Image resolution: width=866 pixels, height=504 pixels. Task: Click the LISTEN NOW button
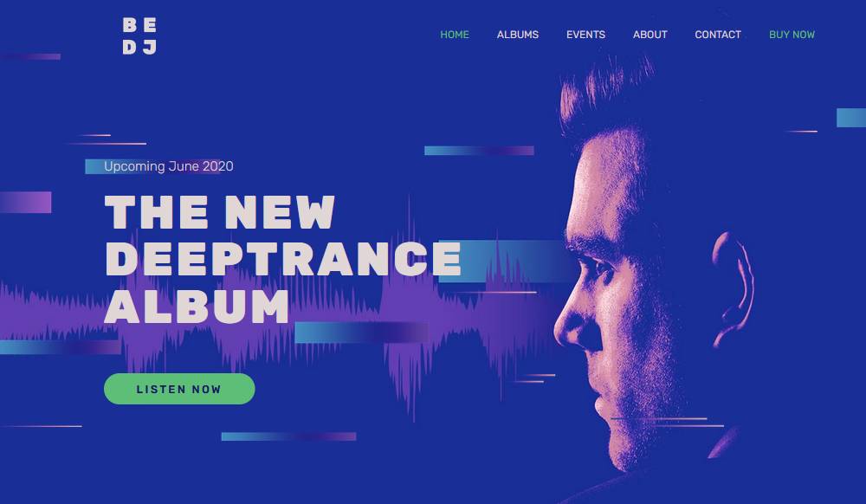pos(179,389)
